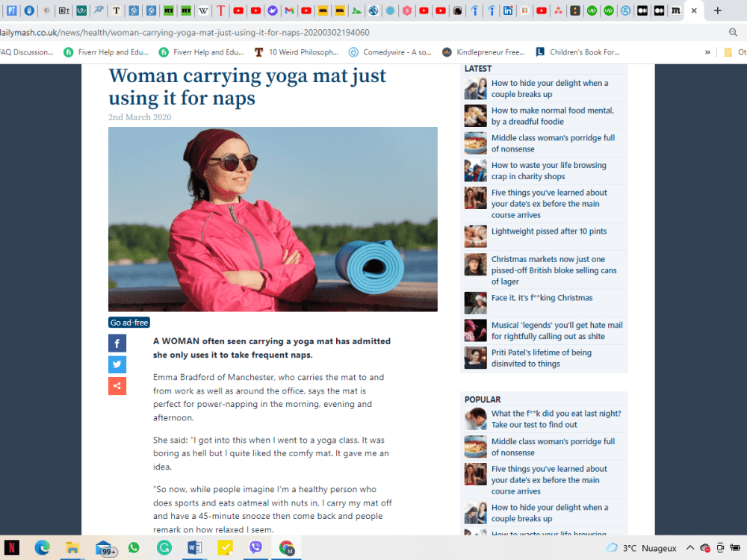Screen dimensions: 747x560
Task: Open the Mail app showing 99+
Action: pos(105,549)
